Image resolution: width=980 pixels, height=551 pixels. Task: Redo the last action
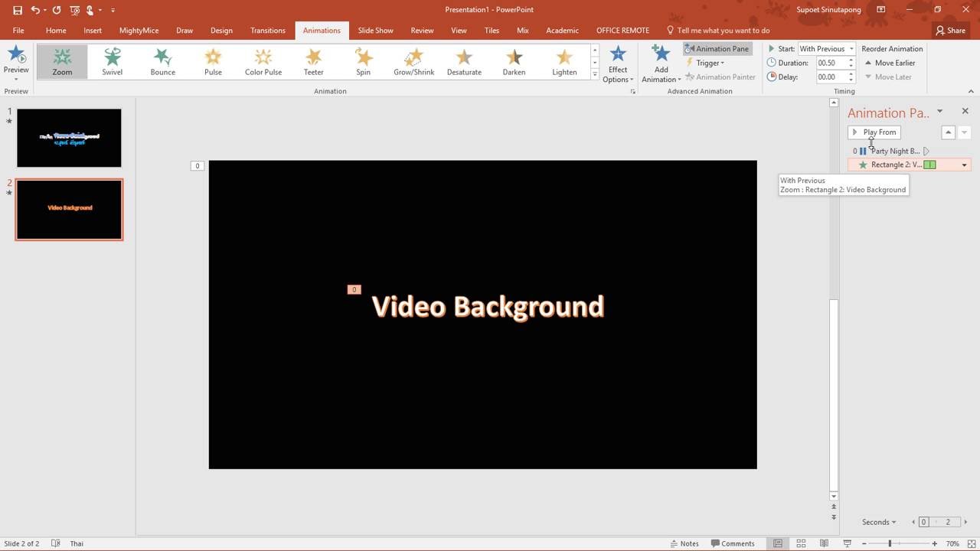pyautogui.click(x=57, y=10)
